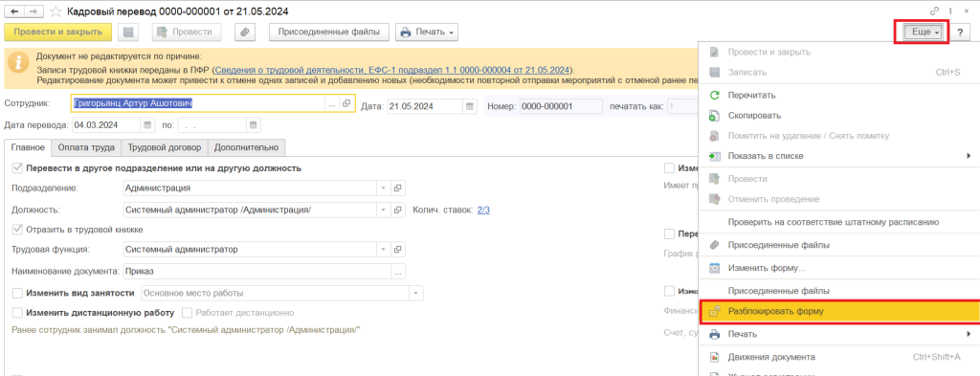The width and height of the screenshot is (980, 376).
Task: Open Должность record via open icon
Action: [397, 210]
